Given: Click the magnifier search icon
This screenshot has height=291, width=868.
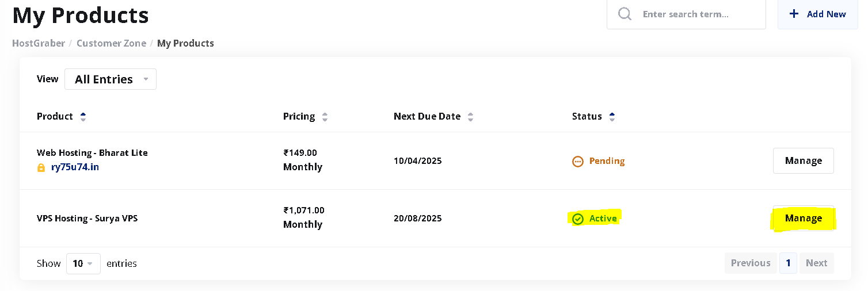Looking at the screenshot, I should pos(625,14).
